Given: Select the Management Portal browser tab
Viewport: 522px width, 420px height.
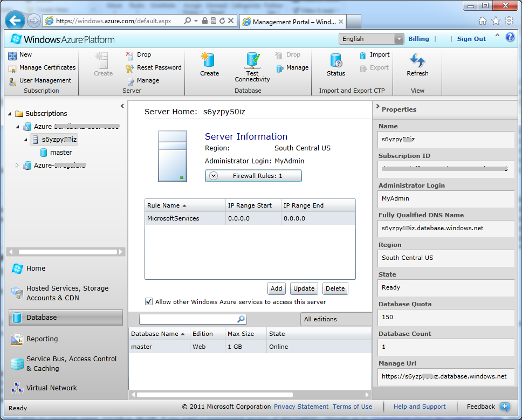Looking at the screenshot, I should click(x=293, y=22).
